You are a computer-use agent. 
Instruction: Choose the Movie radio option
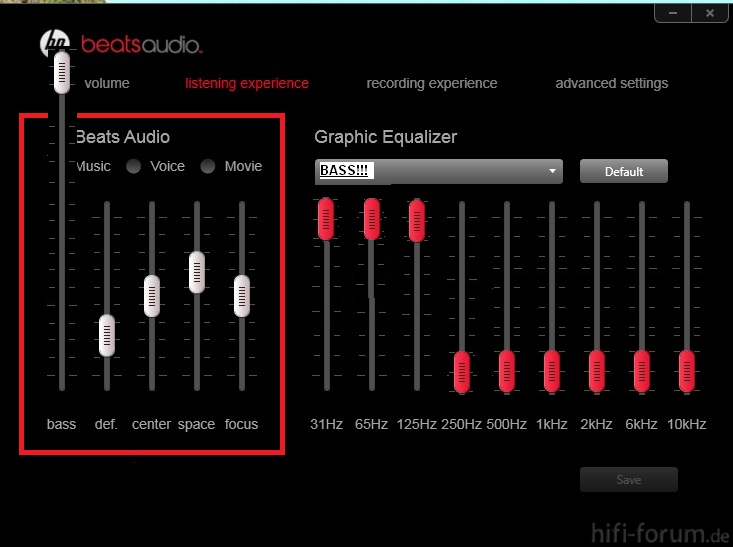[x=208, y=167]
